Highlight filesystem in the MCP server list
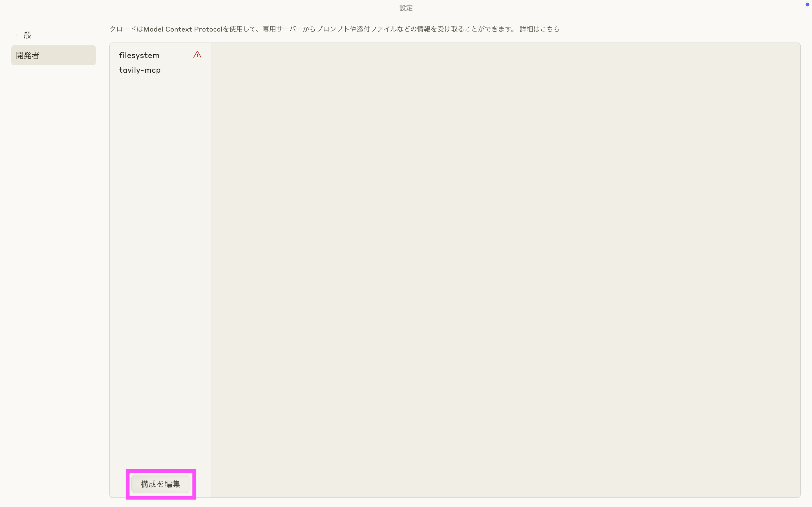This screenshot has width=812, height=507. (x=139, y=55)
